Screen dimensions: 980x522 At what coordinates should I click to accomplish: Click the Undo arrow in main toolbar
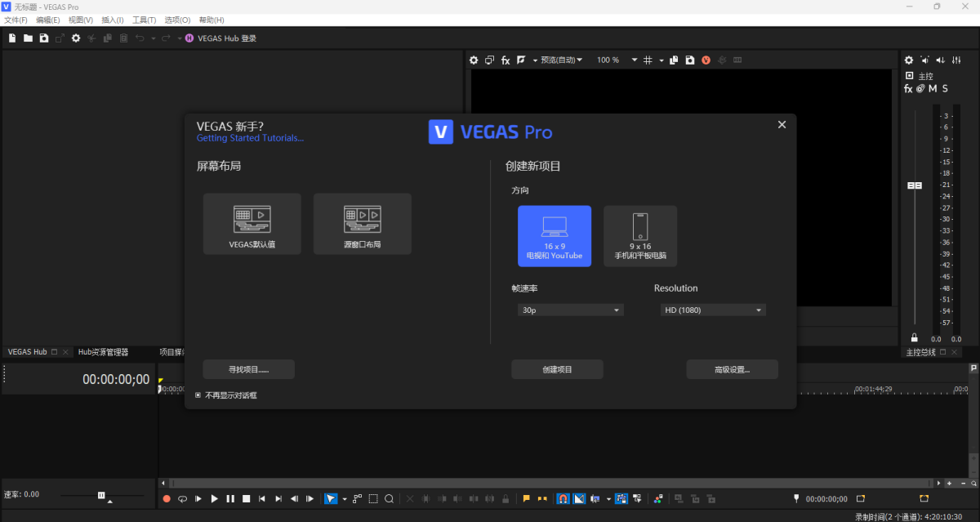[140, 38]
